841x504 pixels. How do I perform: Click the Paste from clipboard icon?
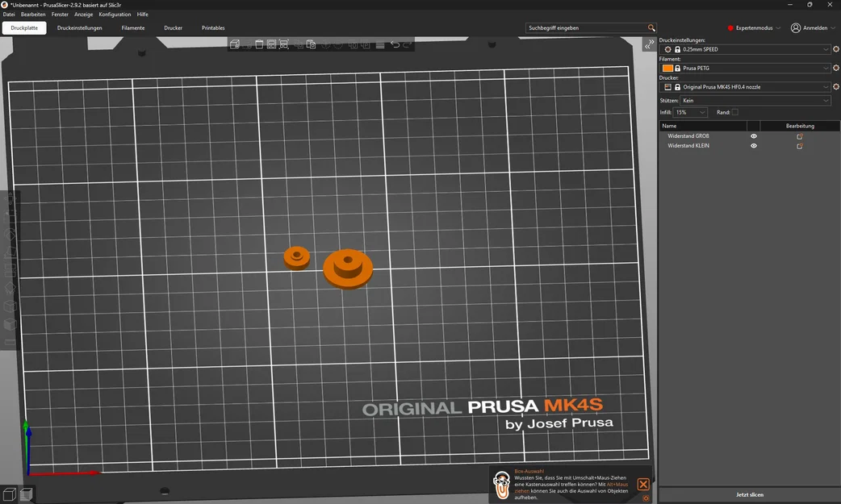[311, 44]
